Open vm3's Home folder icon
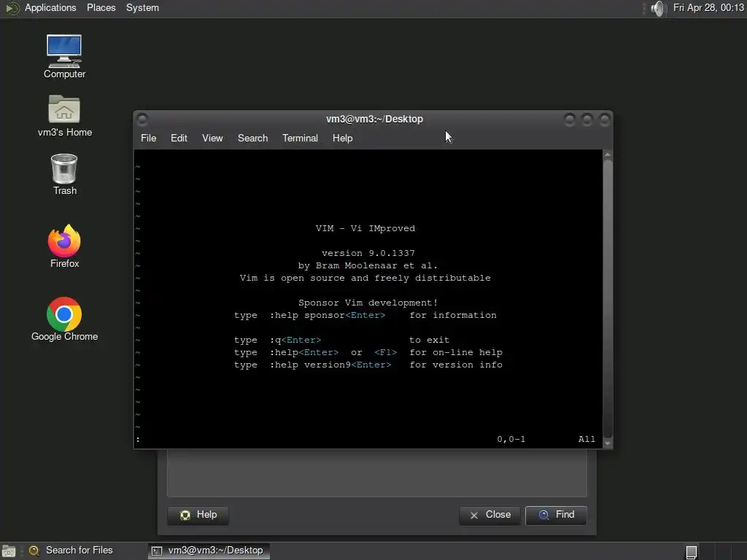Screen dimensions: 747x560 (x=64, y=116)
